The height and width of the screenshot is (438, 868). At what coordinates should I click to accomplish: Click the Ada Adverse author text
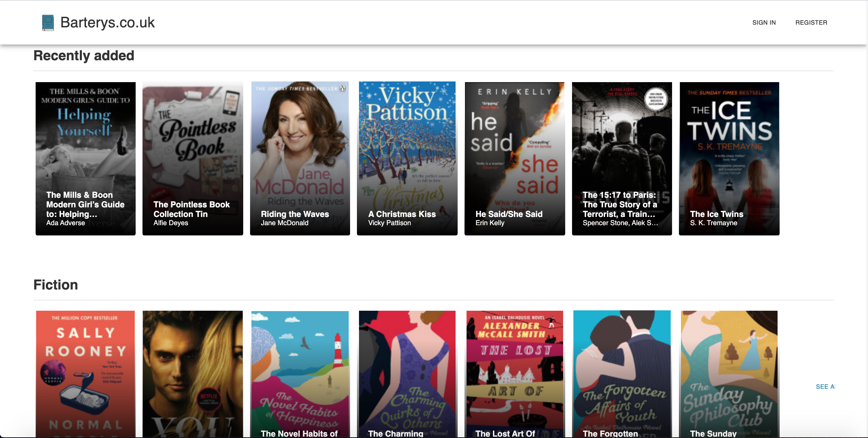[x=65, y=223]
